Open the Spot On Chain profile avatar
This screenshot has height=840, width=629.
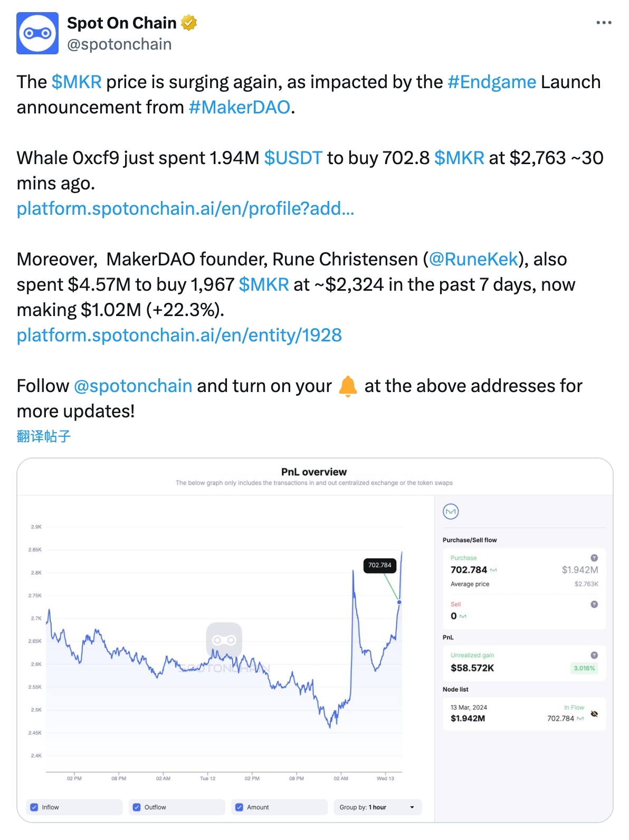(x=37, y=33)
